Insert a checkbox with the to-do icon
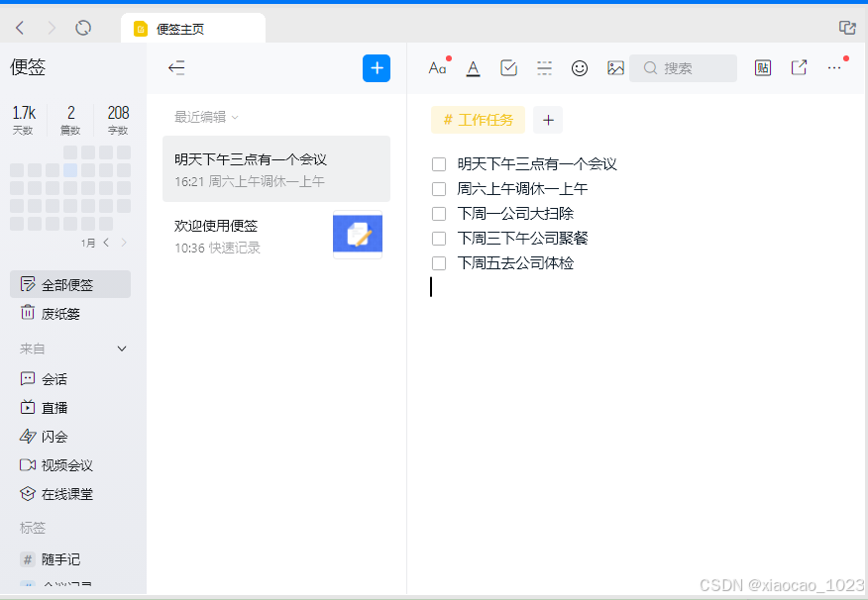868x600 pixels. [x=508, y=68]
